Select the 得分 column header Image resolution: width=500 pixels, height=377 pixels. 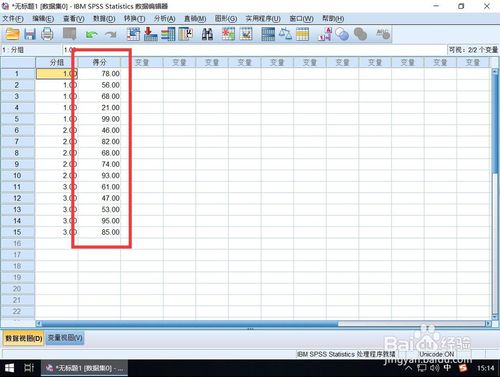click(99, 62)
